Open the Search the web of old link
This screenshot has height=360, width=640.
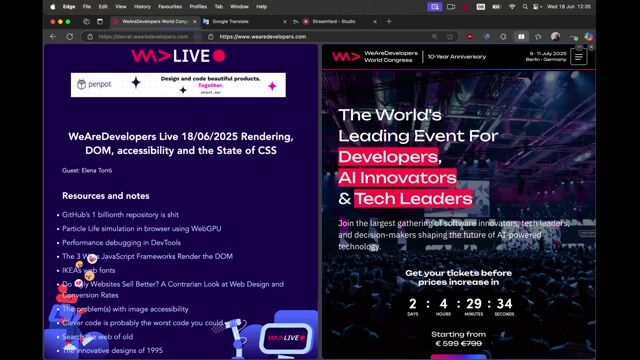(x=97, y=337)
